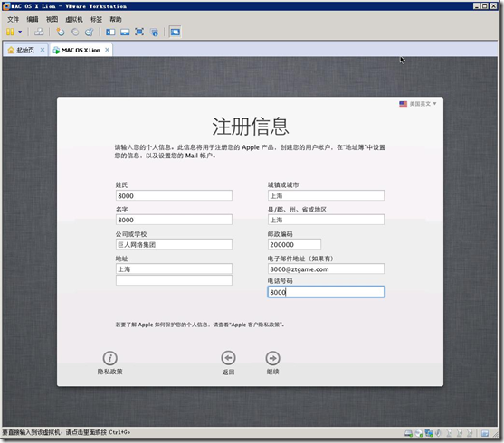This screenshot has height=443, width=504.
Task: Click the empty second address line field
Action: [x=174, y=280]
